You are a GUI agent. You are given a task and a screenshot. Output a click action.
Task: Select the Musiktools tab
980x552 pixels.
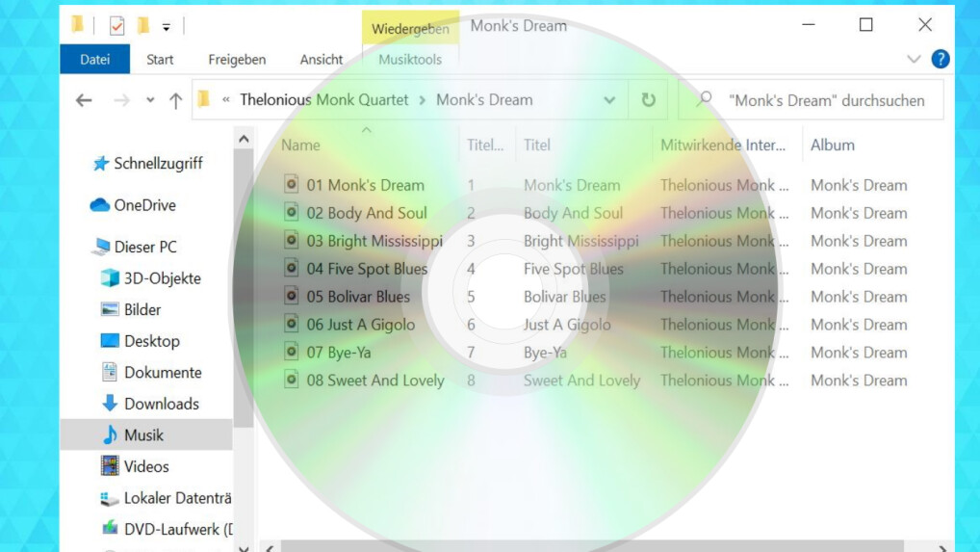(x=410, y=60)
